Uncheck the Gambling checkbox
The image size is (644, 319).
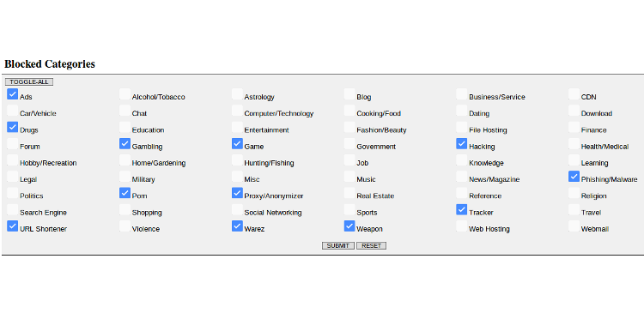125,143
